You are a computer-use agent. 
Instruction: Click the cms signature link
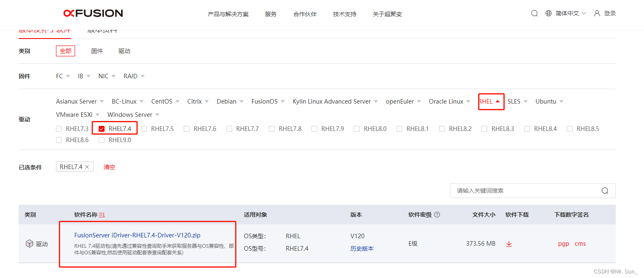580,244
